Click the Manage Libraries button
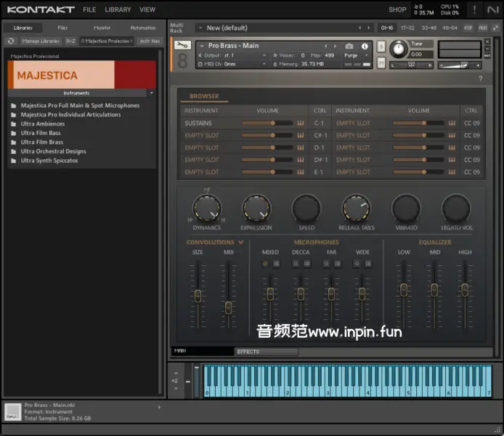The height and width of the screenshot is (436, 504). tap(41, 41)
